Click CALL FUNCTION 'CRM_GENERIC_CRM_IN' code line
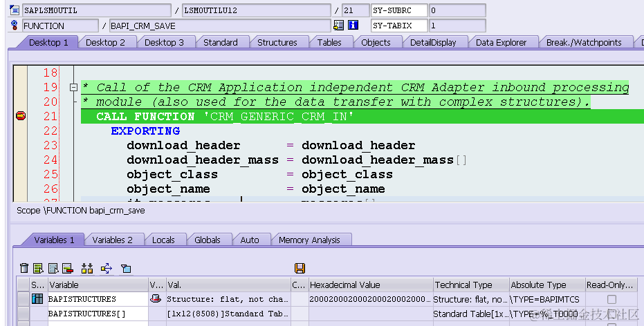 pyautogui.click(x=225, y=117)
